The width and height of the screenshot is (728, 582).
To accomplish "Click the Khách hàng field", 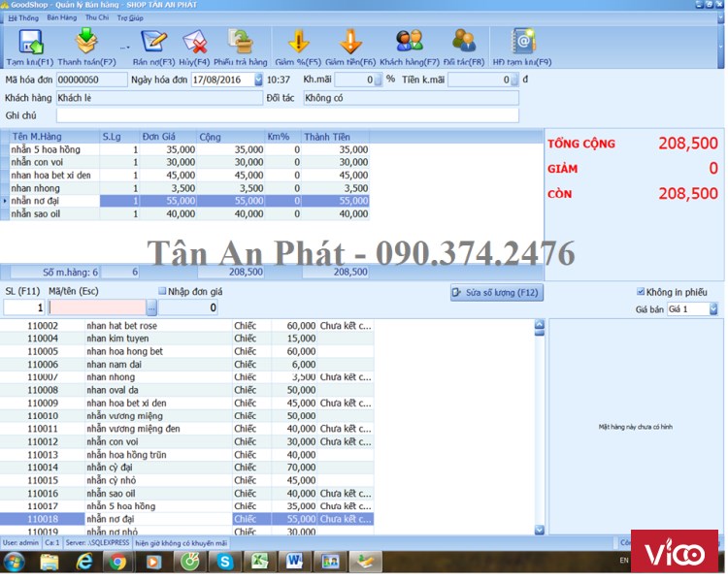I will [x=160, y=98].
